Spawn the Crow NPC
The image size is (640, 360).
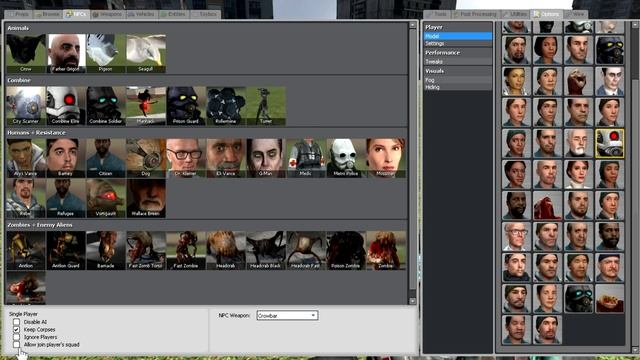click(x=26, y=53)
